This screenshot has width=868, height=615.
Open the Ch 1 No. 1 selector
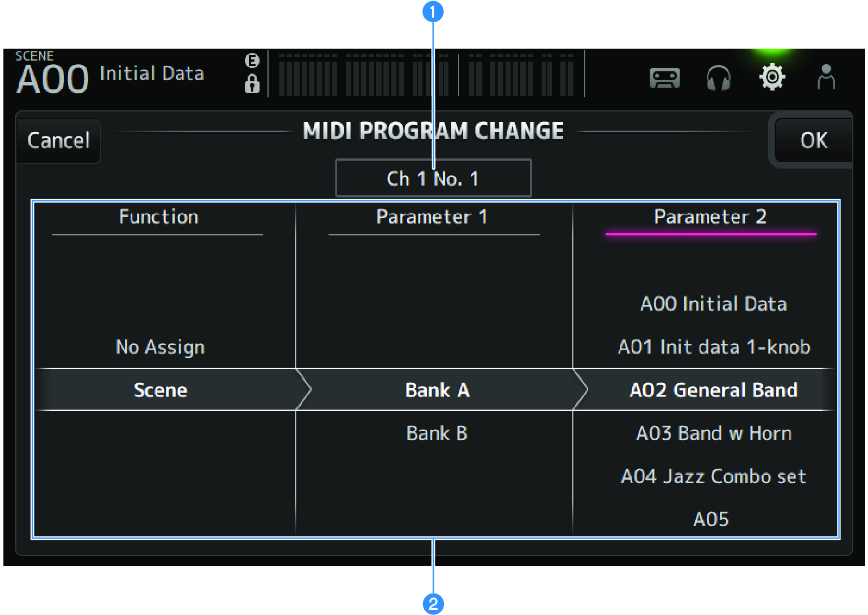433,178
